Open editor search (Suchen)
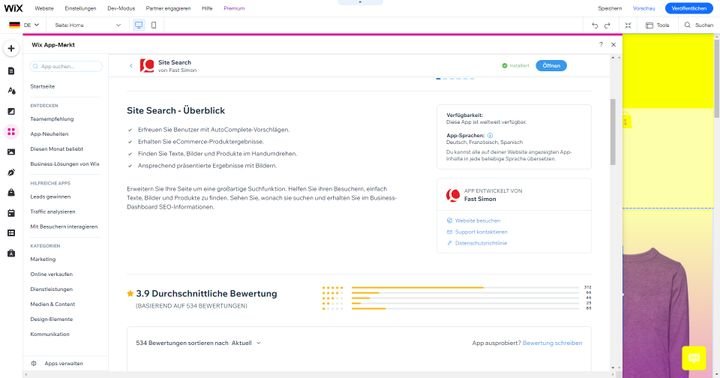This screenshot has width=720, height=378. pos(698,25)
